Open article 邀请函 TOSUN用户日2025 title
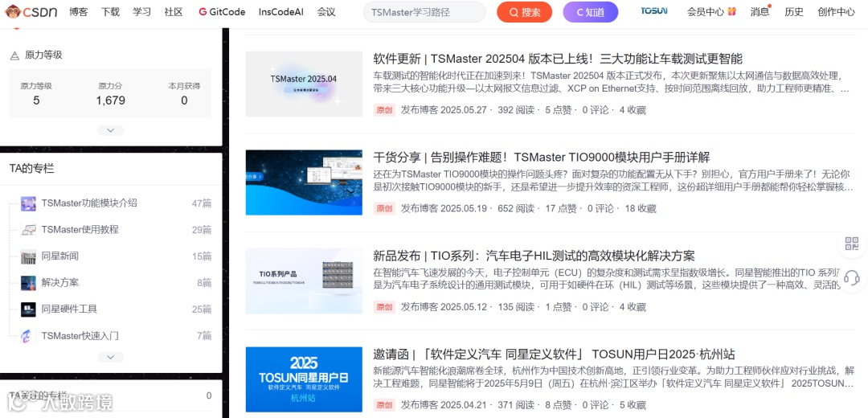The width and height of the screenshot is (868, 418). tap(554, 354)
